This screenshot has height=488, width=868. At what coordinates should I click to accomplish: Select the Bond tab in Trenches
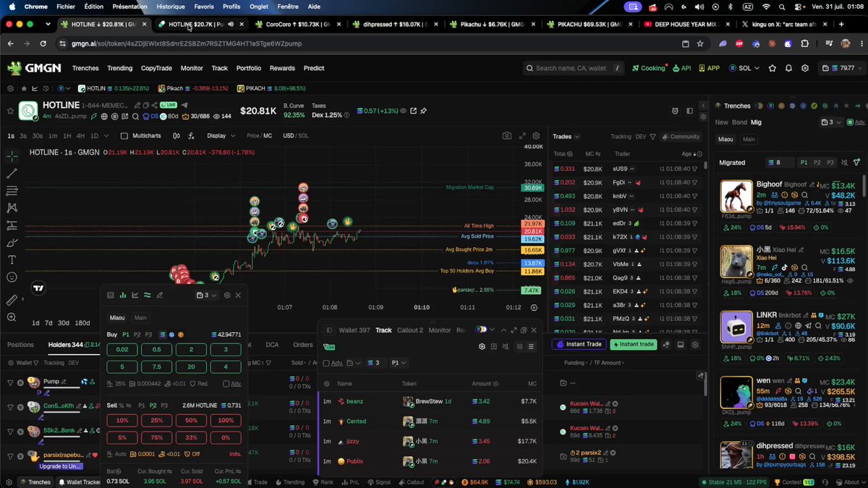[x=739, y=122]
